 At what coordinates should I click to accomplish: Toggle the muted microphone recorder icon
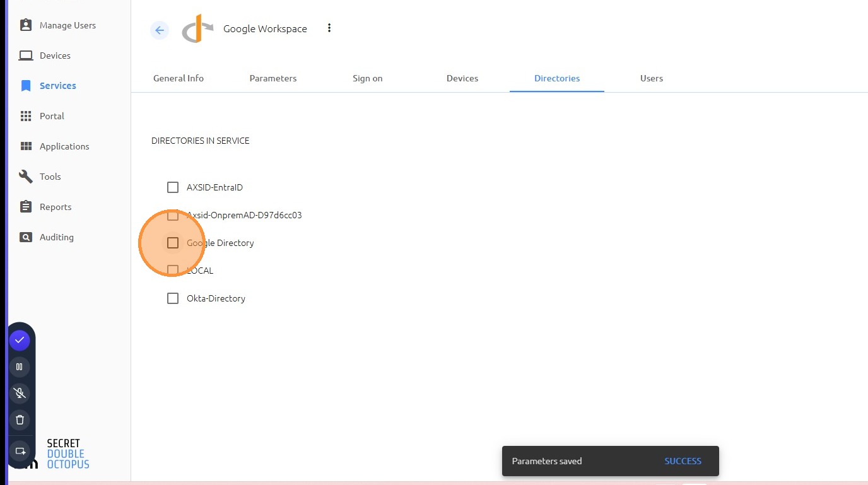click(x=20, y=393)
